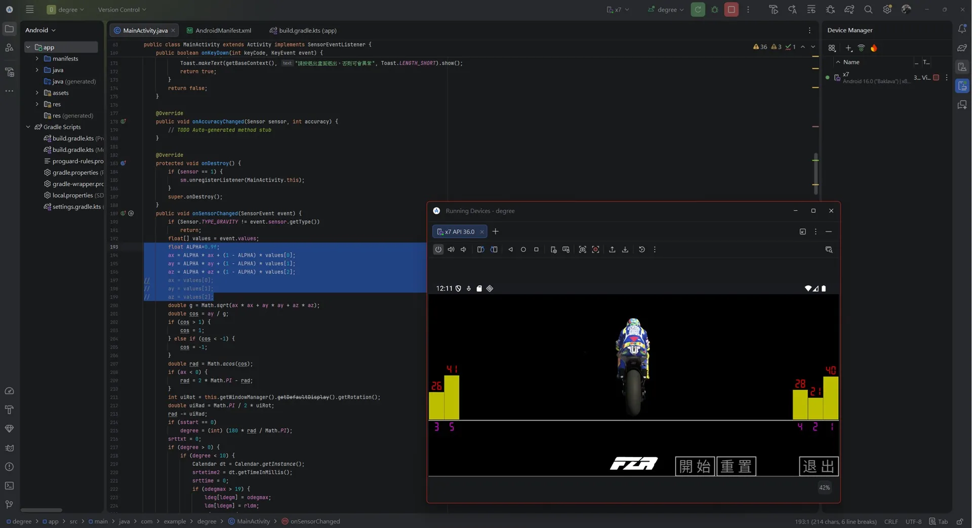
Task: Tap the 退出 exit button in emulator
Action: (819, 466)
